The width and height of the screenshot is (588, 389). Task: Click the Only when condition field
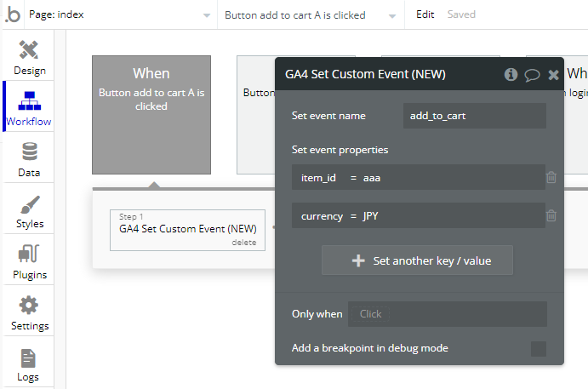coord(447,314)
